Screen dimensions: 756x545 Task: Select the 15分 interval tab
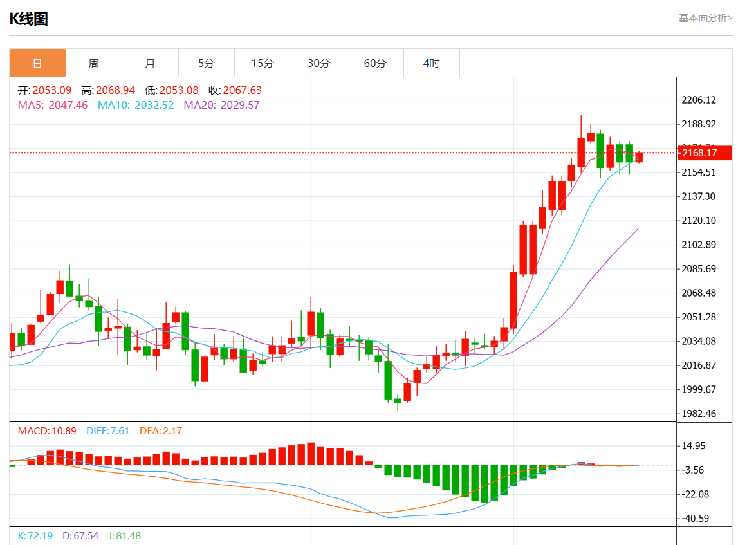click(x=263, y=63)
